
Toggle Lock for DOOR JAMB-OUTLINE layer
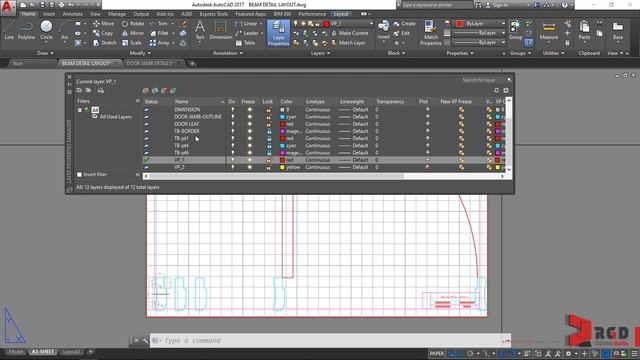coord(269,117)
